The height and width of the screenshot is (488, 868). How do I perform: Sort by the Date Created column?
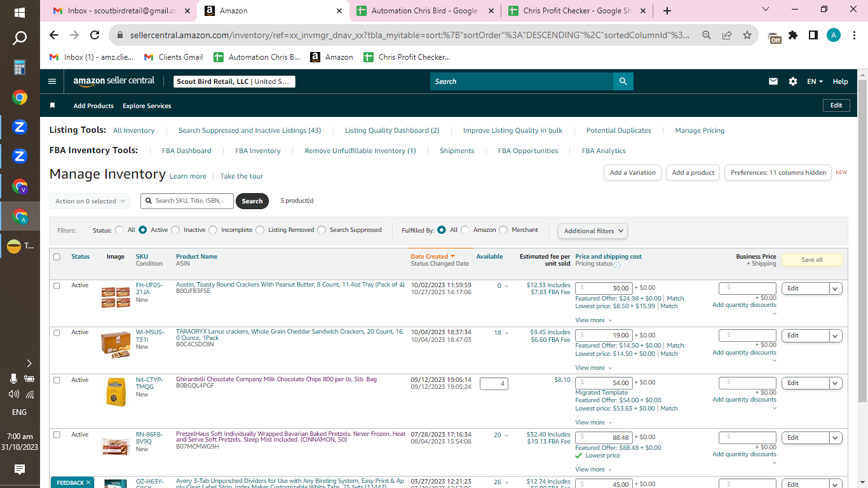click(x=432, y=257)
